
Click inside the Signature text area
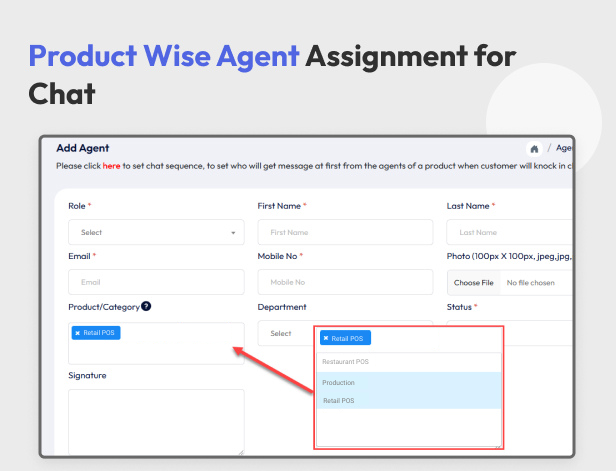(155, 420)
